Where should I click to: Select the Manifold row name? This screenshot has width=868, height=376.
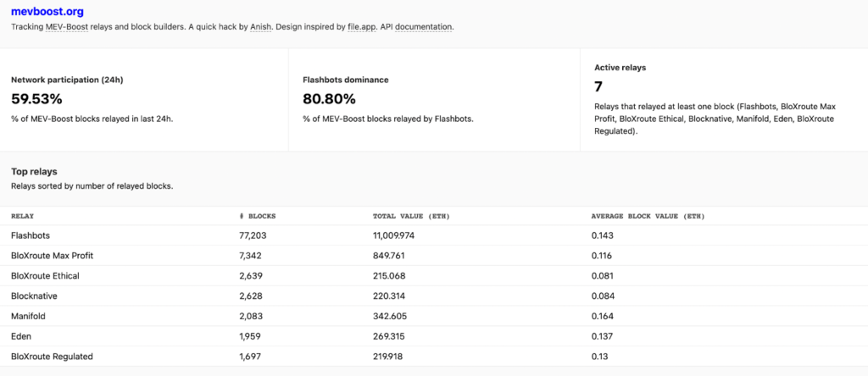pyautogui.click(x=28, y=316)
